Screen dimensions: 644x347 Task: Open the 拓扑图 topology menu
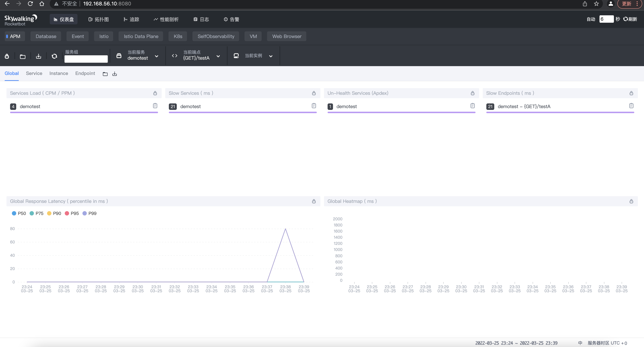pos(99,19)
